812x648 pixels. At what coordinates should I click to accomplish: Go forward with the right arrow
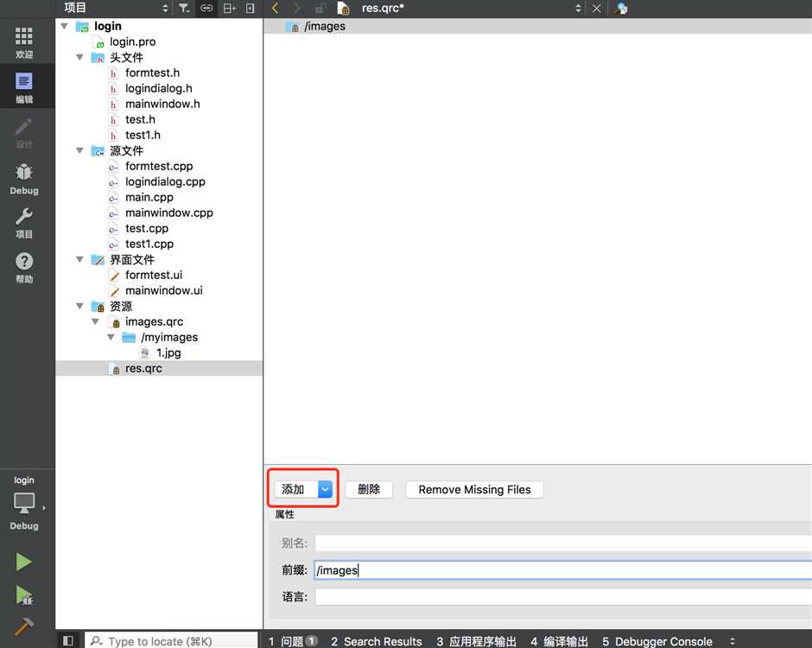(x=296, y=8)
